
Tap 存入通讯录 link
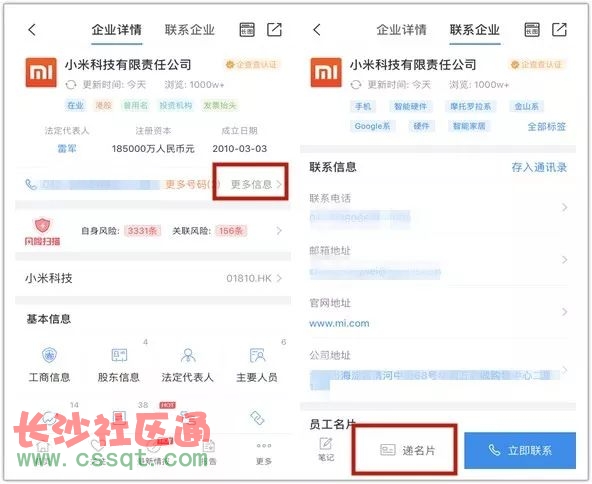[539, 167]
